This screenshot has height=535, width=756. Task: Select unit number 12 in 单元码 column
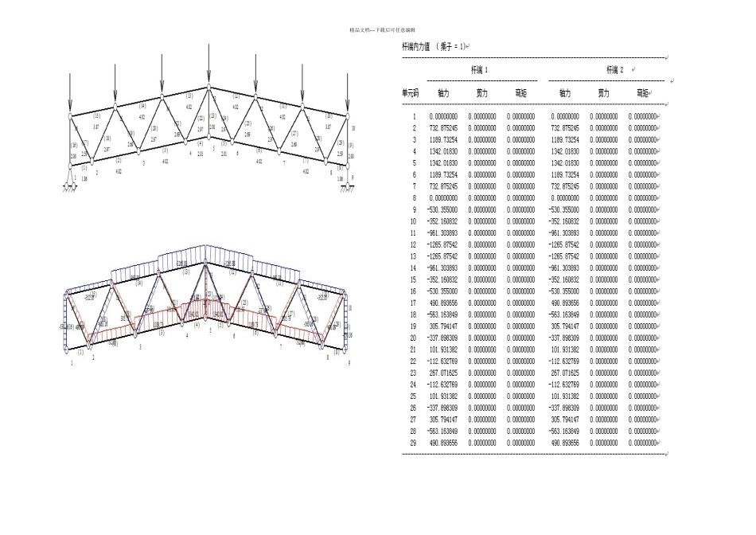(x=413, y=244)
